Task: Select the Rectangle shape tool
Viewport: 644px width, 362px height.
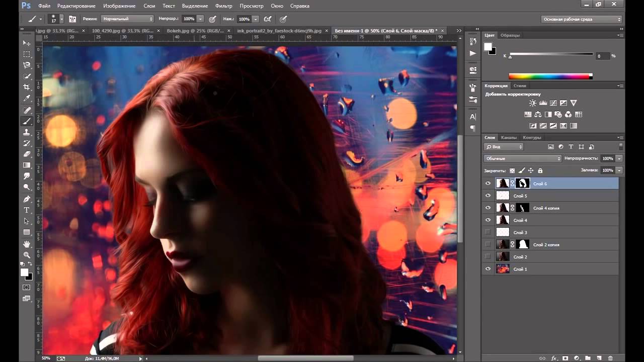Action: pyautogui.click(x=27, y=232)
